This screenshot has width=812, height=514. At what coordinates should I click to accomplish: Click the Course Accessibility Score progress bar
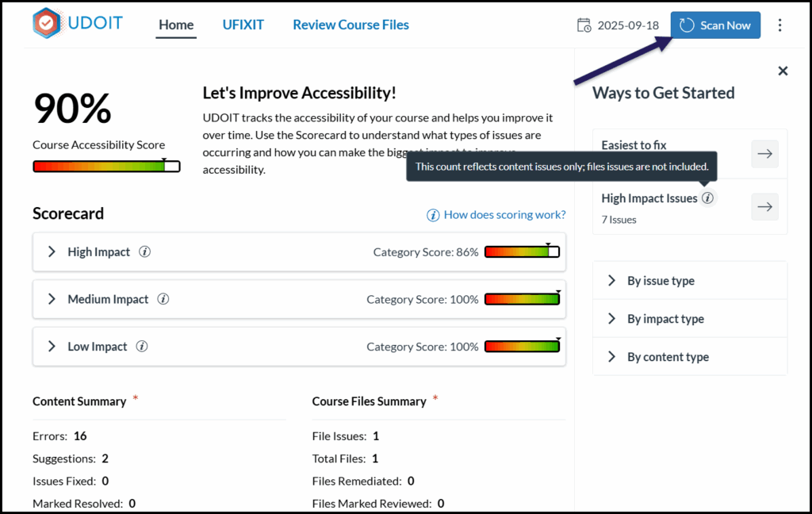pos(106,166)
